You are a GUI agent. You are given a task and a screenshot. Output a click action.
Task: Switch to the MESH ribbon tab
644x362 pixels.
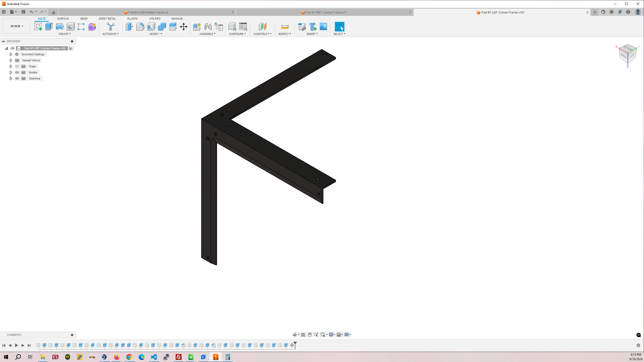coord(84,18)
